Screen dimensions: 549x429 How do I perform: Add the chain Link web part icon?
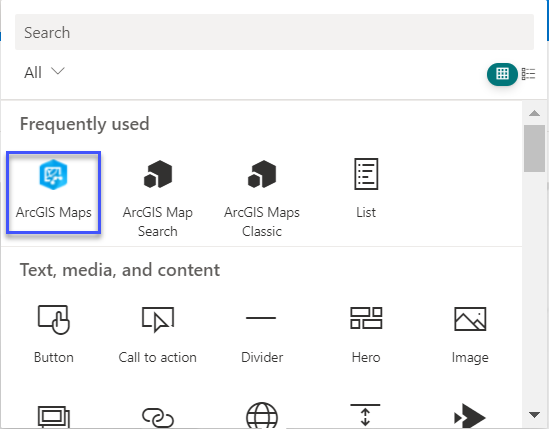click(x=158, y=417)
